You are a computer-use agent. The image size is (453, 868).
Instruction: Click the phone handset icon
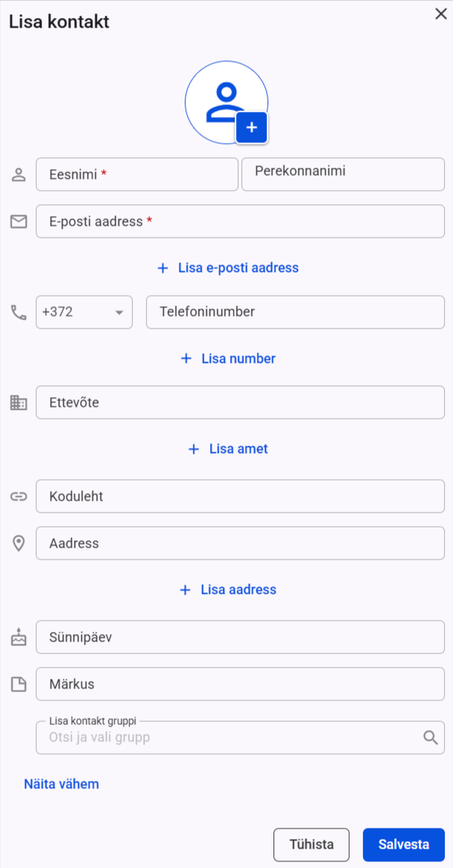[19, 312]
